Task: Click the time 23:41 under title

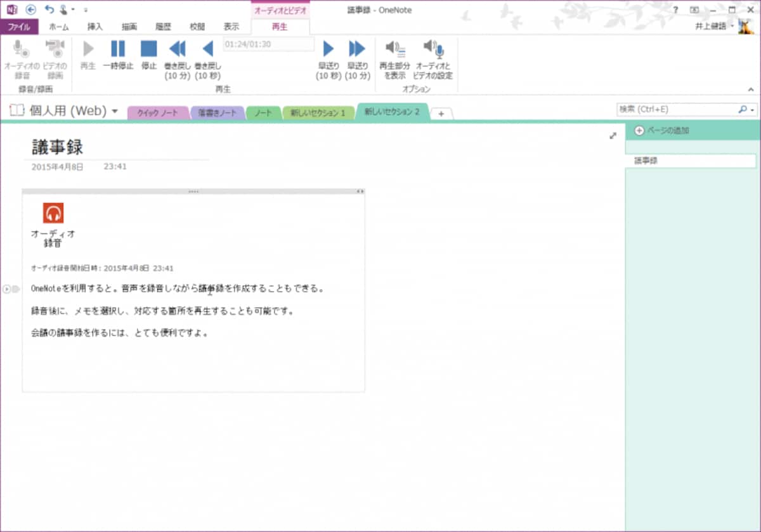Action: tap(115, 167)
